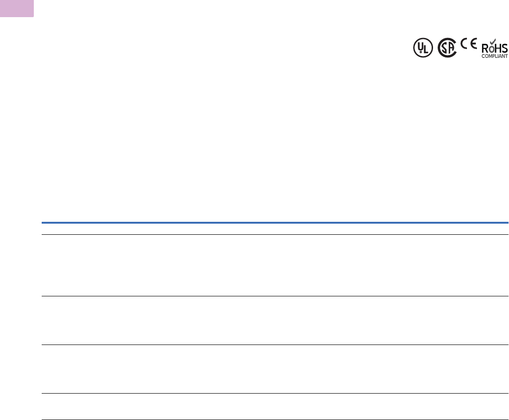
Task: Click the narrow header row under the blue rule
Action: click(275, 229)
